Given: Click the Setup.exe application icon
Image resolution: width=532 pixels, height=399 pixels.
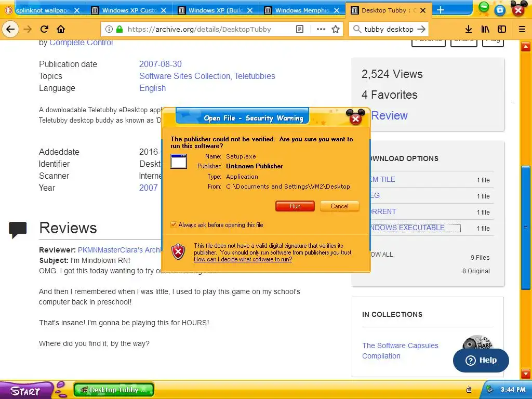Looking at the screenshot, I should tap(179, 161).
